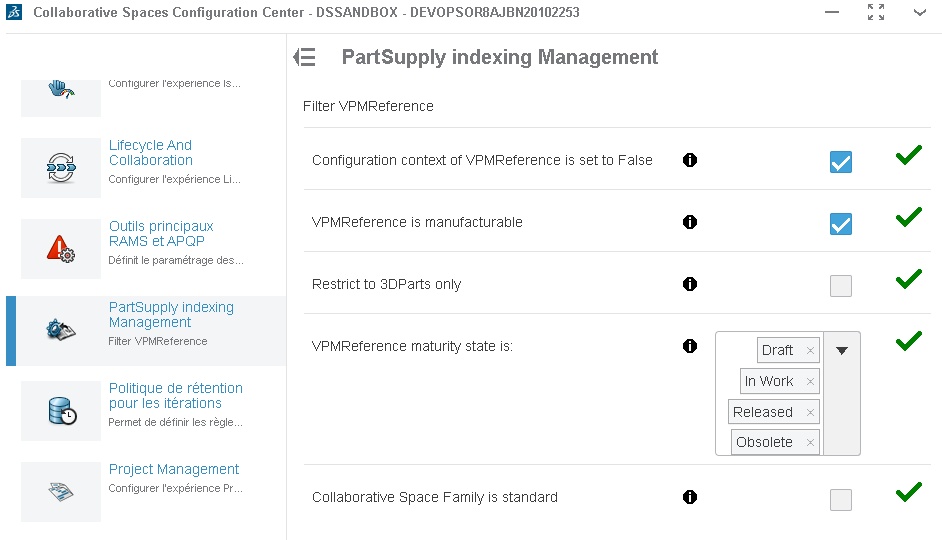Enable Restrict to 3DParts only checkbox
This screenshot has height=540, width=942.
click(840, 286)
